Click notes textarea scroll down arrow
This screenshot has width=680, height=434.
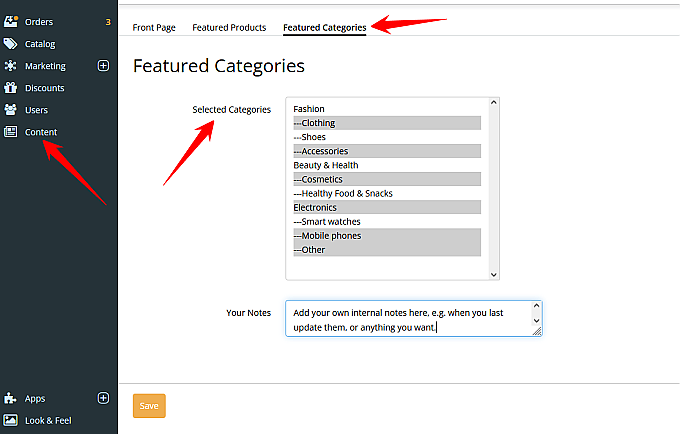[536, 321]
